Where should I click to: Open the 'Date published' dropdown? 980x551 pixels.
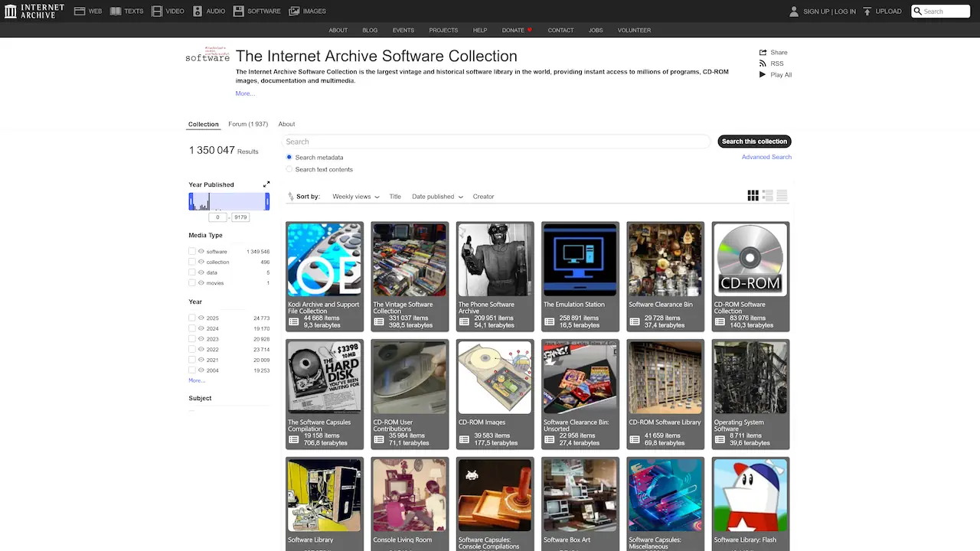click(x=436, y=197)
